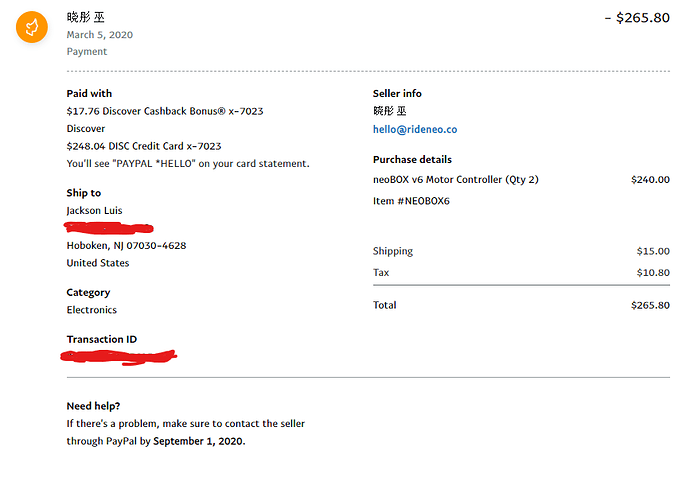690x493 pixels.
Task: Click the Electronics category value
Action: point(91,310)
